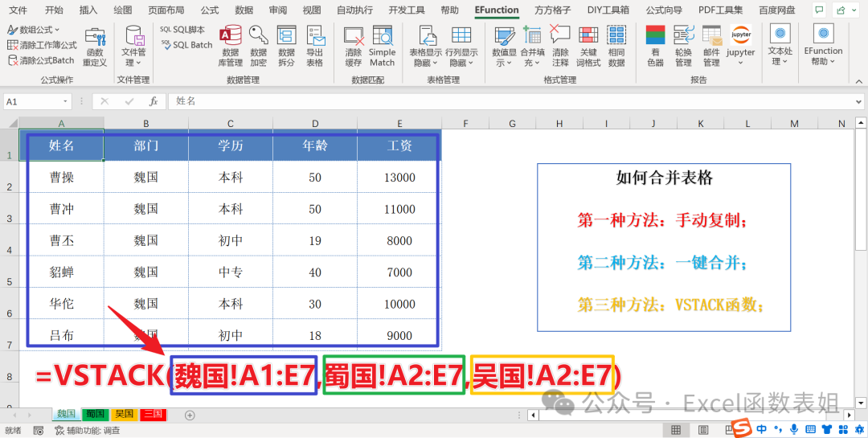Click 清除工作簿公式 button

[42, 45]
